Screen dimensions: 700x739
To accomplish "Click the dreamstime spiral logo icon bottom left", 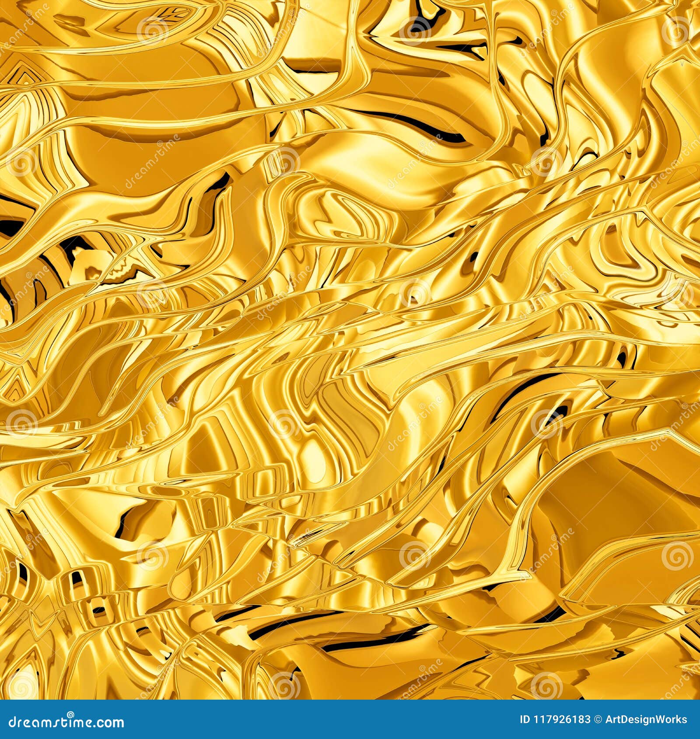I will [x=70, y=713].
